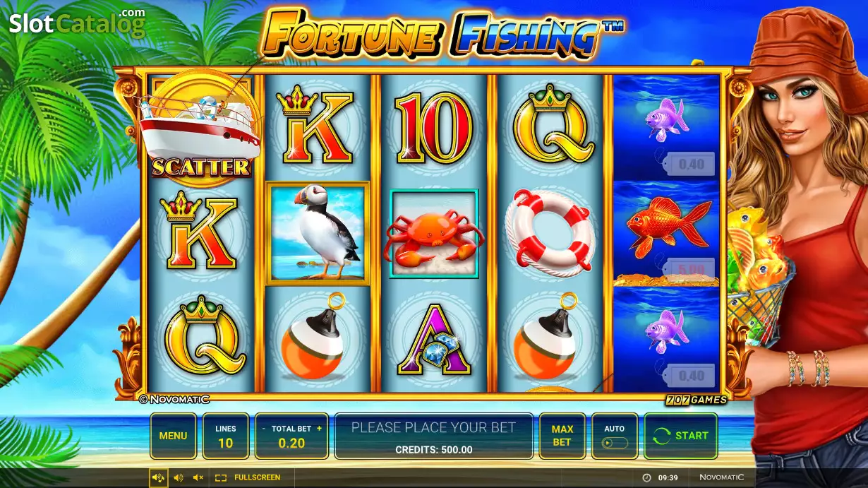
Task: Increase total bet with plus sign
Action: [x=319, y=428]
